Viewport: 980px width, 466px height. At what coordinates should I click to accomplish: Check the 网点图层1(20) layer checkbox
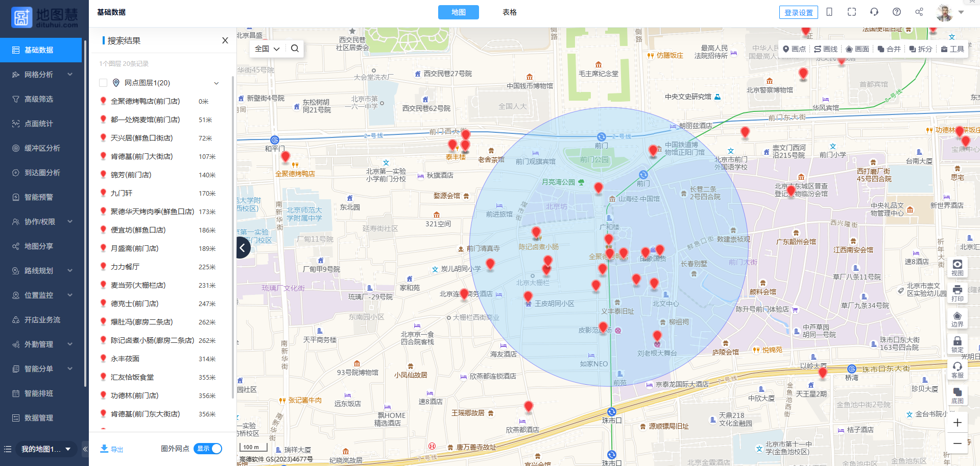tap(103, 83)
